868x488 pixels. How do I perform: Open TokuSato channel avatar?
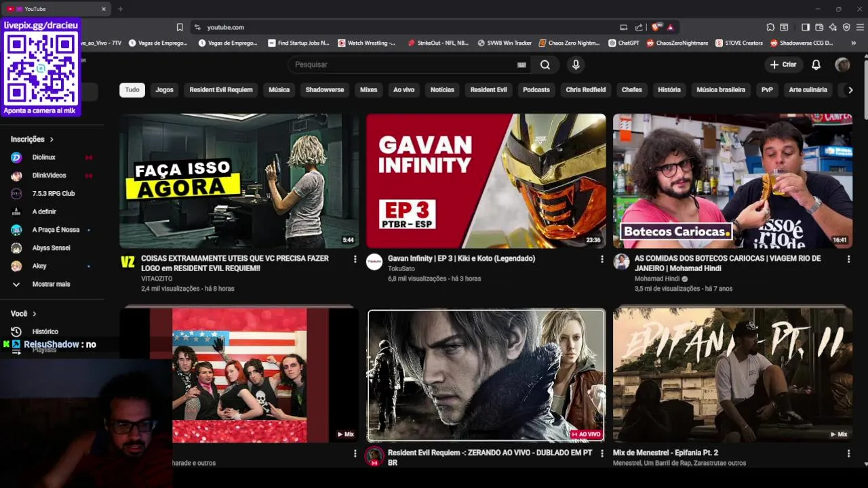(374, 262)
